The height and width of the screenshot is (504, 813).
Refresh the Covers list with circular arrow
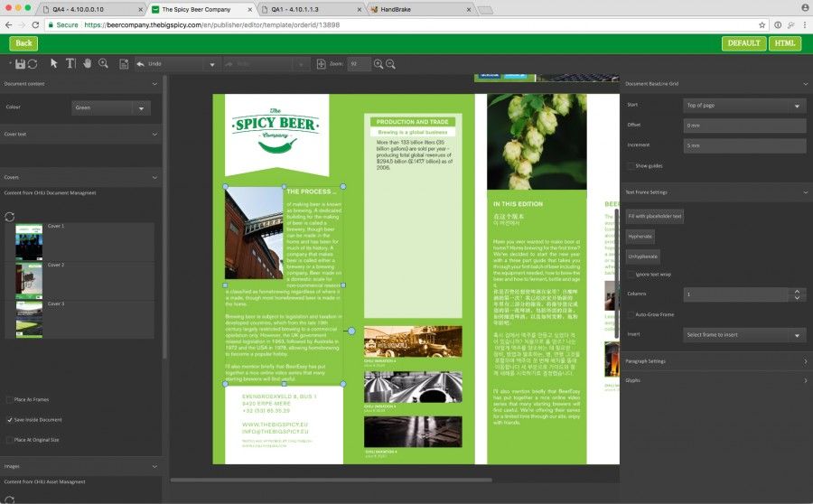[9, 217]
